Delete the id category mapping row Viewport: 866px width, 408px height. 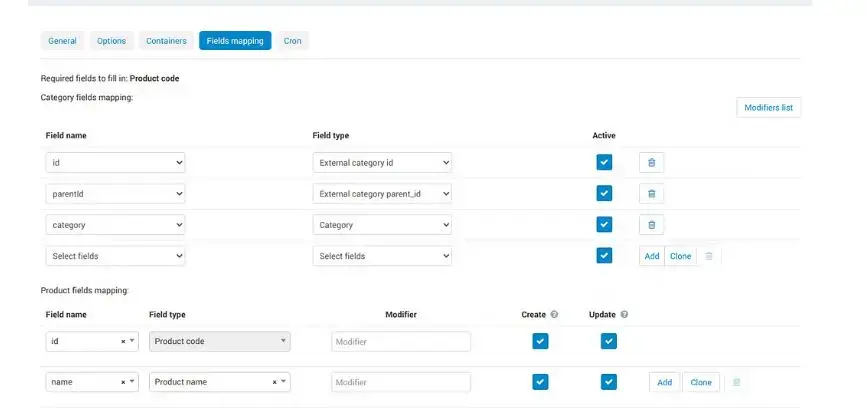[651, 162]
